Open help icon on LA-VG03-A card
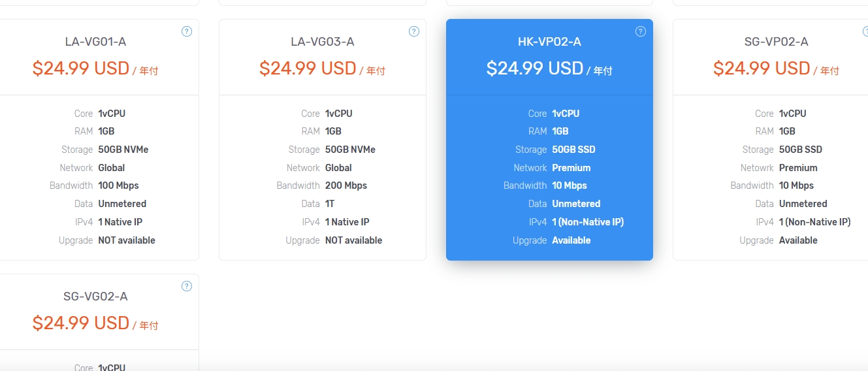 click(x=413, y=31)
